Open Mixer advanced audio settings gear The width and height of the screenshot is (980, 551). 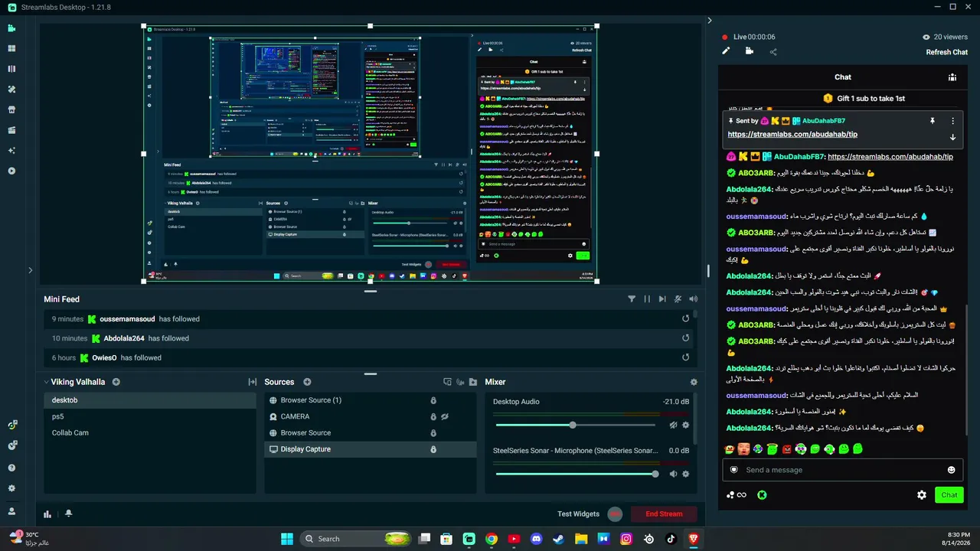point(694,382)
